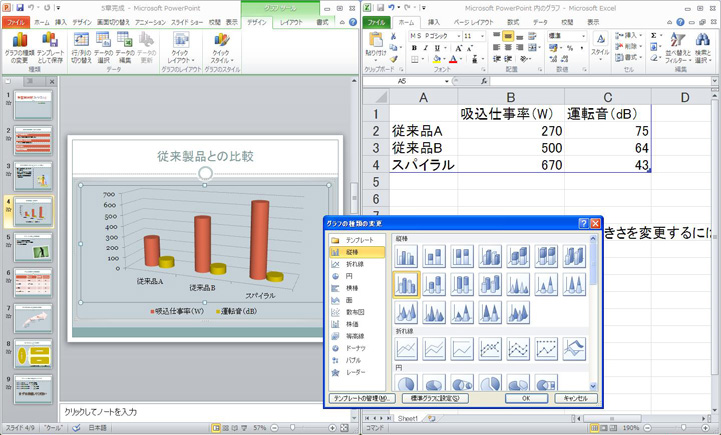Expand Excel formula bar
The image size is (721, 435).
[x=714, y=81]
